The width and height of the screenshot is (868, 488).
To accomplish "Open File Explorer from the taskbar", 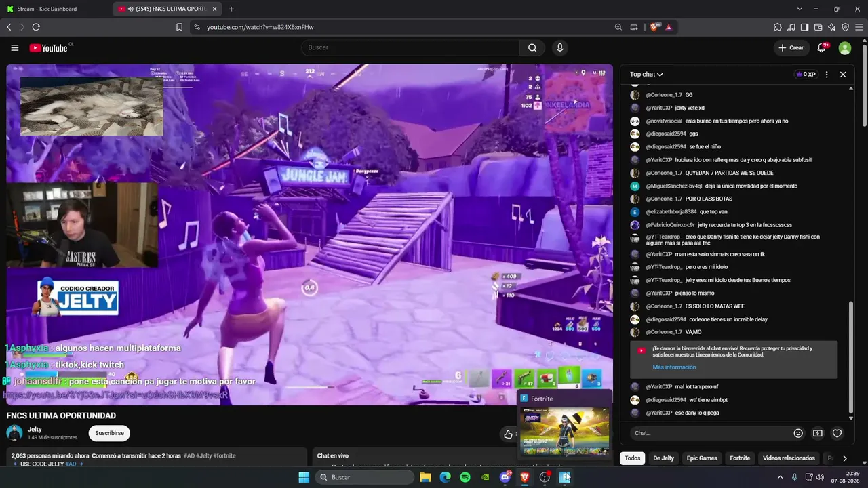I will 425,477.
